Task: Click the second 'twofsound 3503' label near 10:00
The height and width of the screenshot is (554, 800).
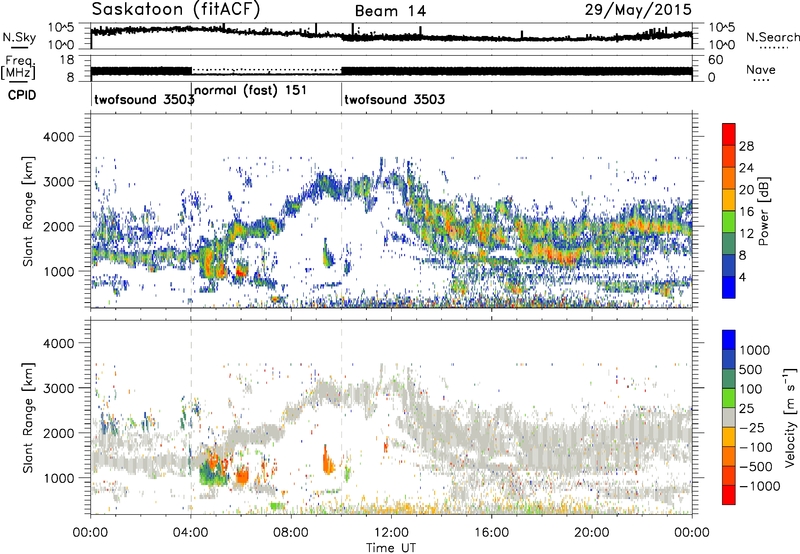Action: [394, 99]
